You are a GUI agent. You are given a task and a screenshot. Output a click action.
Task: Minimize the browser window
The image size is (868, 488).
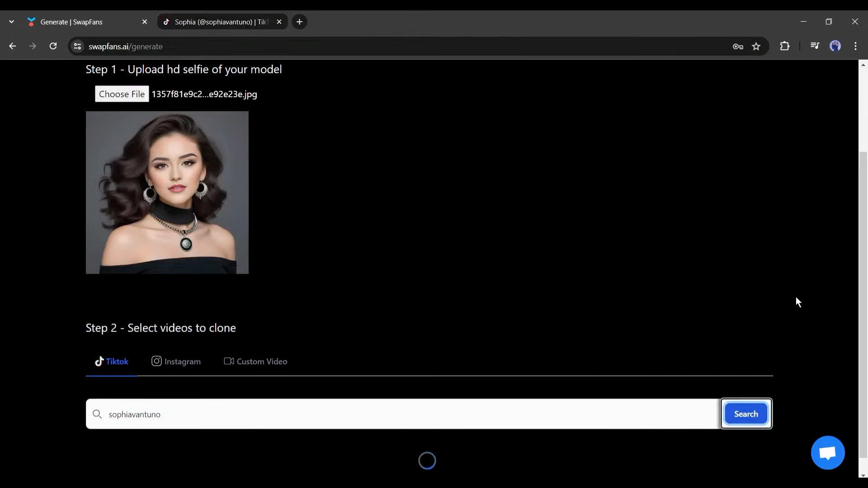click(803, 22)
